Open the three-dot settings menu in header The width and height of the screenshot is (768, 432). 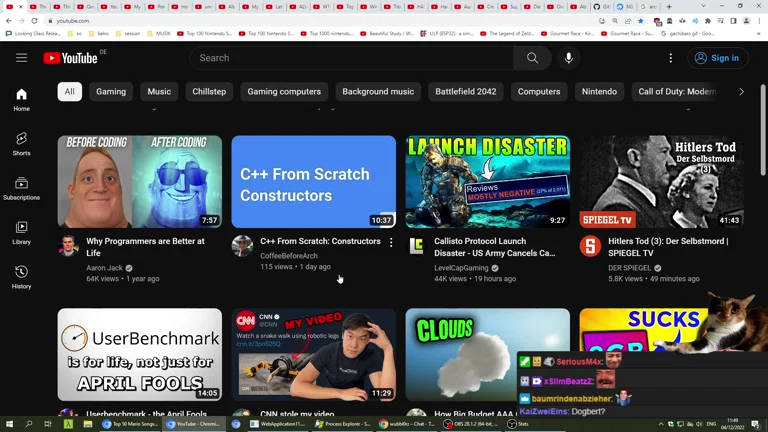(x=671, y=58)
